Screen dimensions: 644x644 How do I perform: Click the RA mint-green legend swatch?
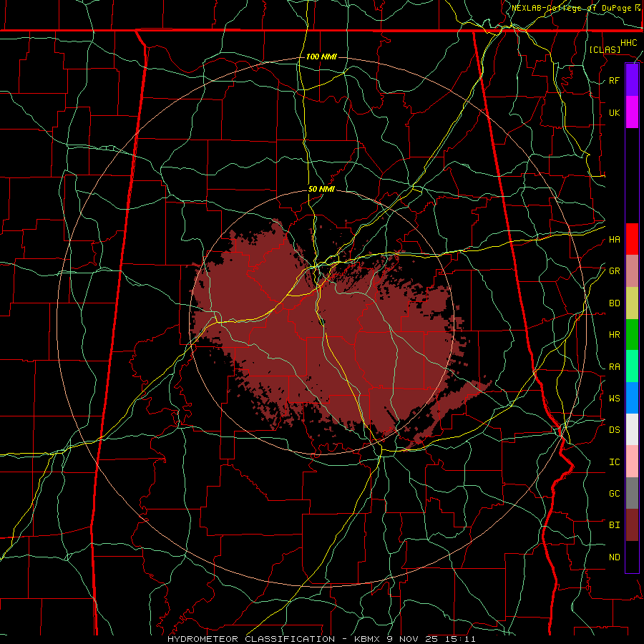pyautogui.click(x=632, y=366)
